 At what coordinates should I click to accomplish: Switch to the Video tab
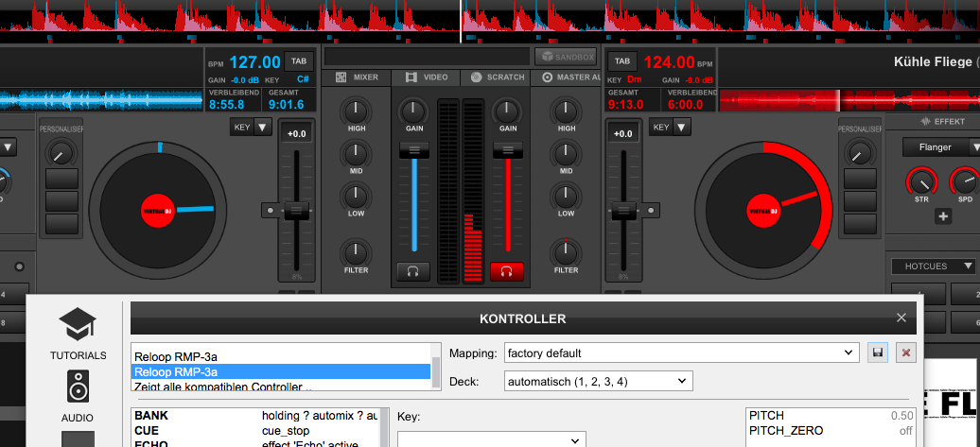pyautogui.click(x=427, y=77)
